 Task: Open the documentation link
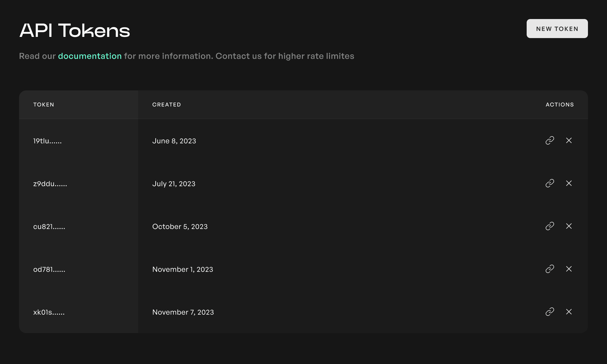[90, 56]
